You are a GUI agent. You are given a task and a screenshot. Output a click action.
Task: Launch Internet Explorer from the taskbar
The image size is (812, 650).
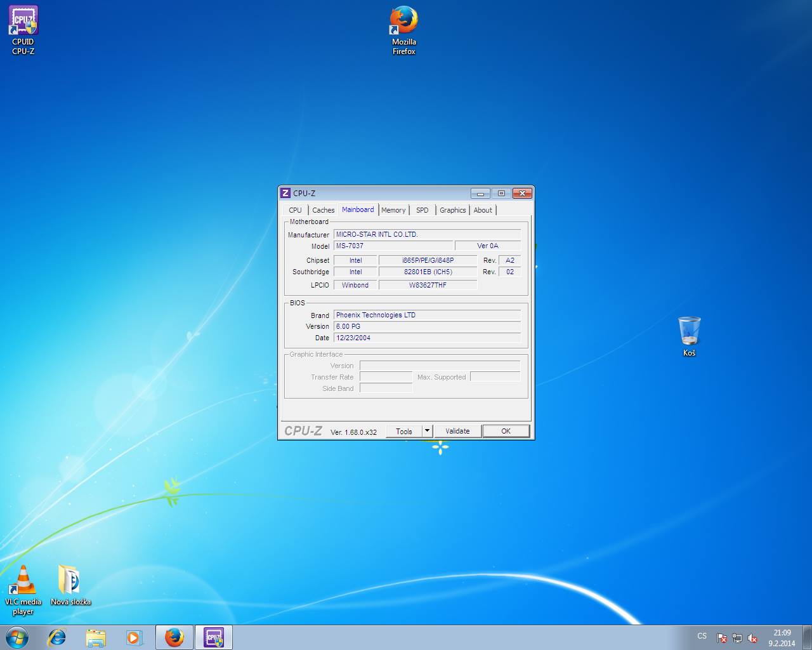(x=57, y=637)
